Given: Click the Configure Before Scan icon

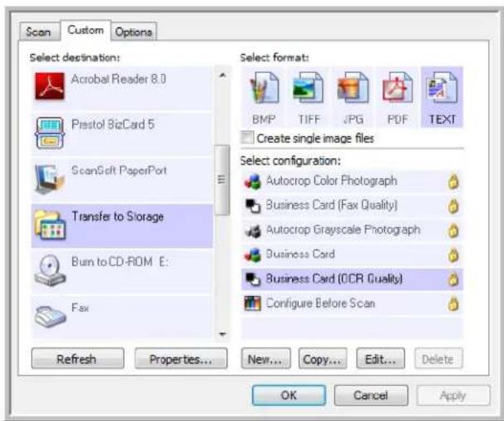Looking at the screenshot, I should pyautogui.click(x=252, y=304).
